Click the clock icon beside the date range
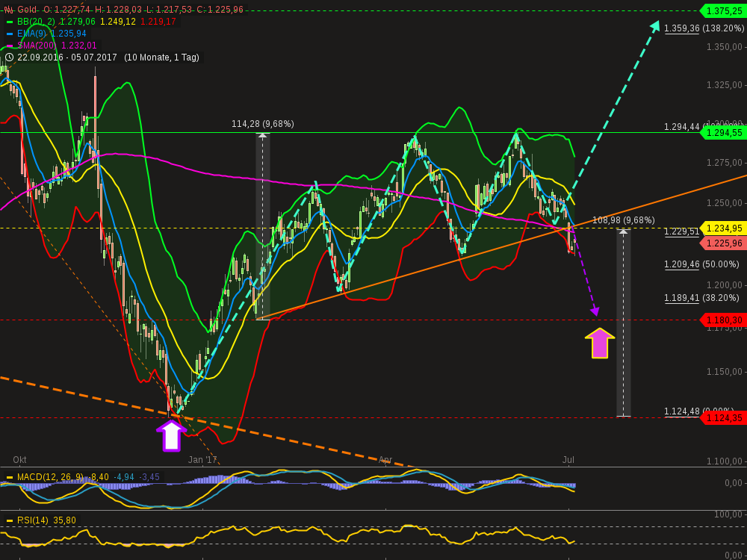This screenshot has height=560, width=747. 9,57
